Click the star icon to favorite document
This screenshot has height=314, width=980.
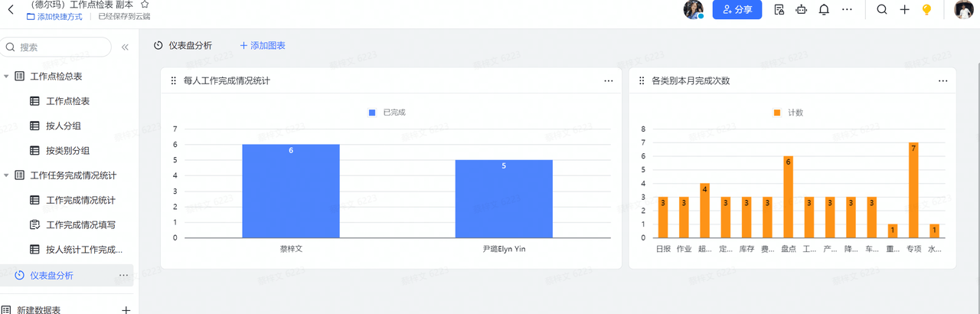point(145,5)
